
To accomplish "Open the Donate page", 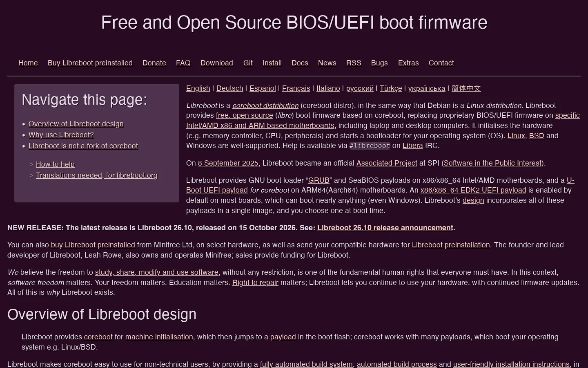I will point(154,63).
